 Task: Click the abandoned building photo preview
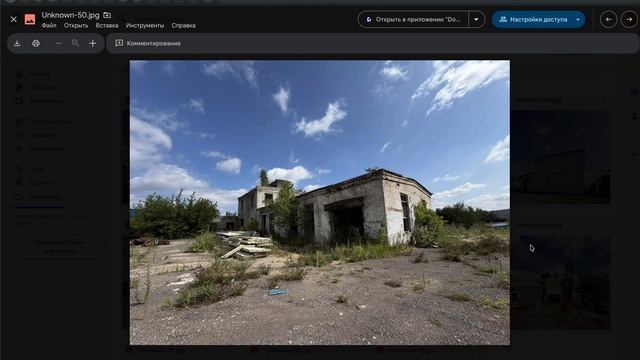tap(320, 202)
